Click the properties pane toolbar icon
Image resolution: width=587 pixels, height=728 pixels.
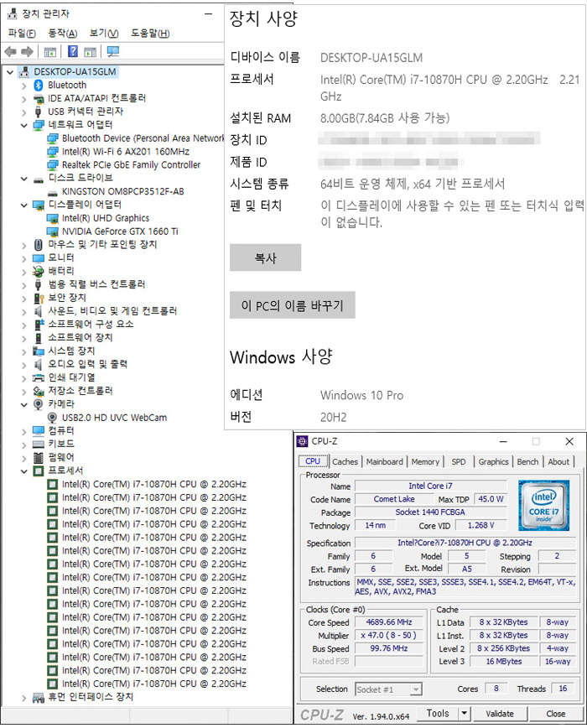click(90, 51)
